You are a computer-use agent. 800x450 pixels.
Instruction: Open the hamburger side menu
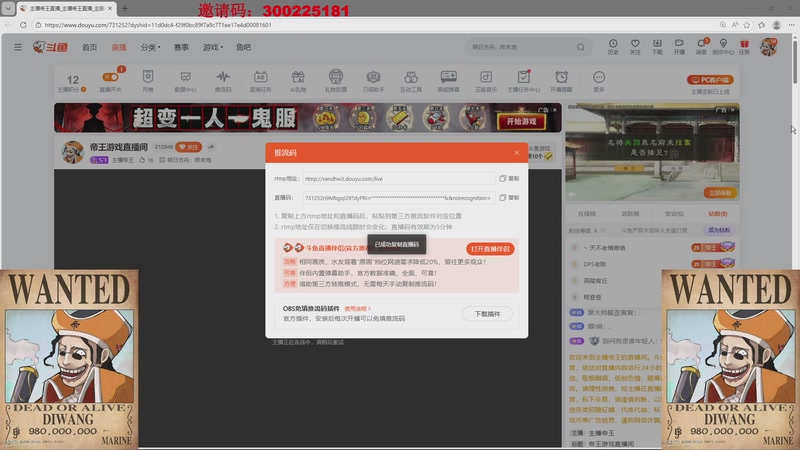(18, 47)
